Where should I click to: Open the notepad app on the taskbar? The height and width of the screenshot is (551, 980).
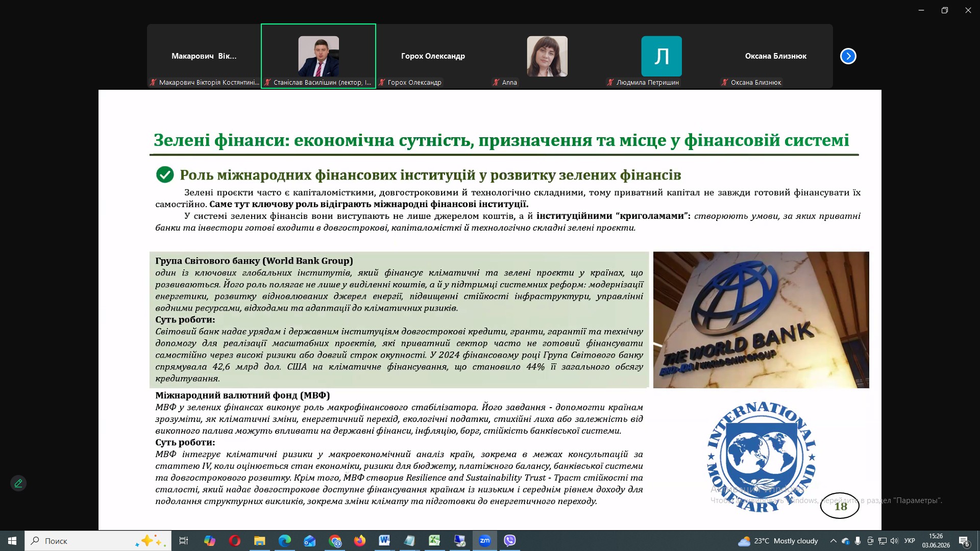(409, 541)
